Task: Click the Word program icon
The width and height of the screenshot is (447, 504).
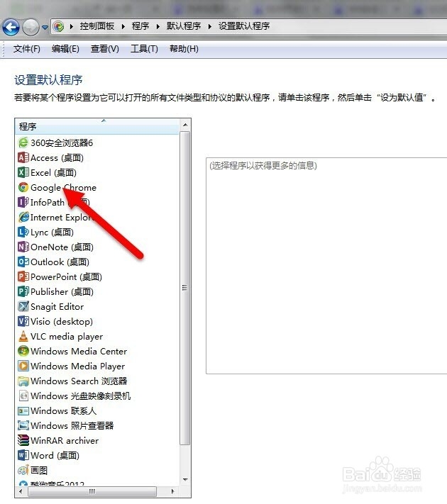Action: click(x=23, y=456)
